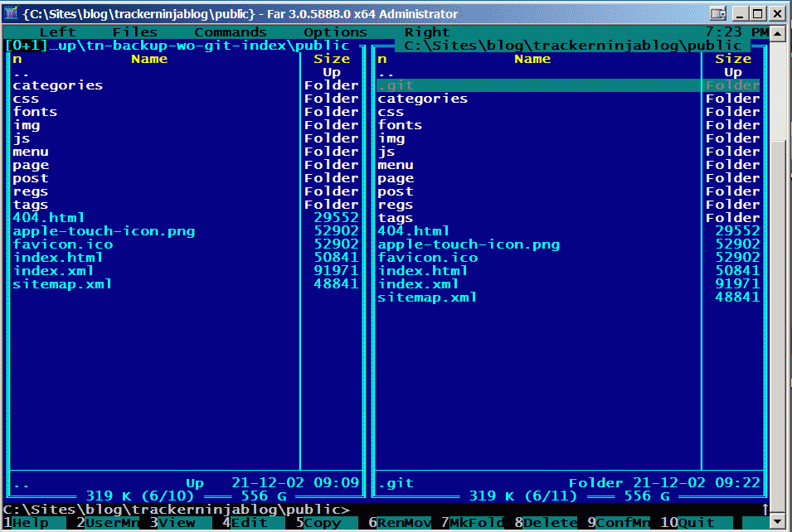Open the Commands menu
792x532 pixels.
click(231, 32)
